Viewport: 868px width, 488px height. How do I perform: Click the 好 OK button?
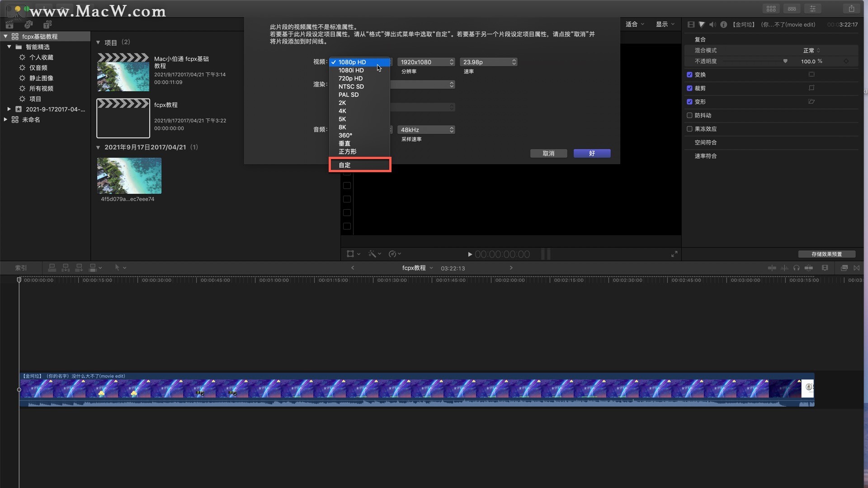pyautogui.click(x=592, y=154)
